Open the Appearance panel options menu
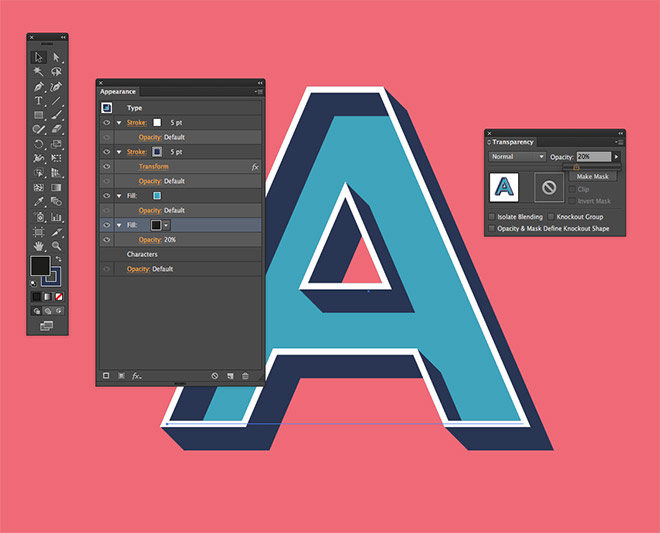Viewport: 660px width, 533px height. 259,91
